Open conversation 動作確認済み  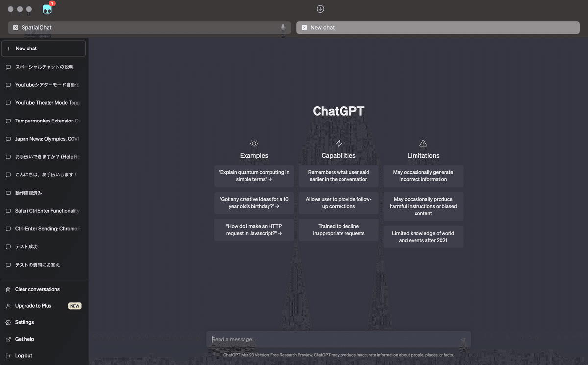44,193
